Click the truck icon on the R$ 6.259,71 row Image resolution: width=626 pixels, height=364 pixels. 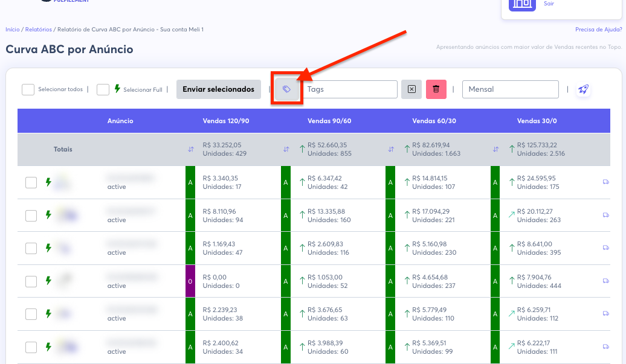[x=605, y=314]
